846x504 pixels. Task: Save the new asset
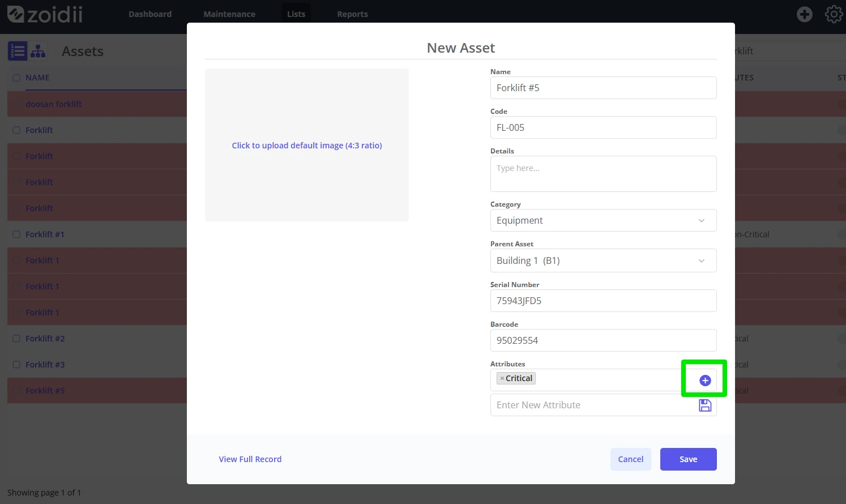[x=688, y=459]
